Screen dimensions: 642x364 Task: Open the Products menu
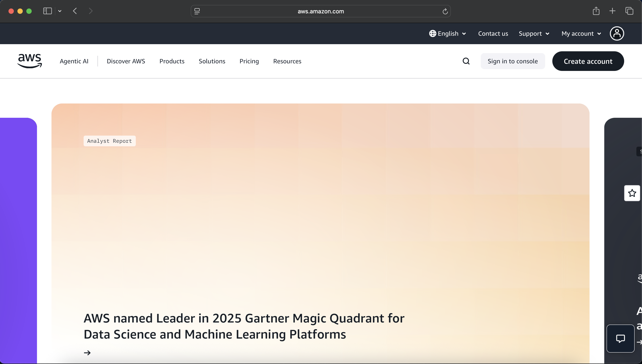(172, 61)
